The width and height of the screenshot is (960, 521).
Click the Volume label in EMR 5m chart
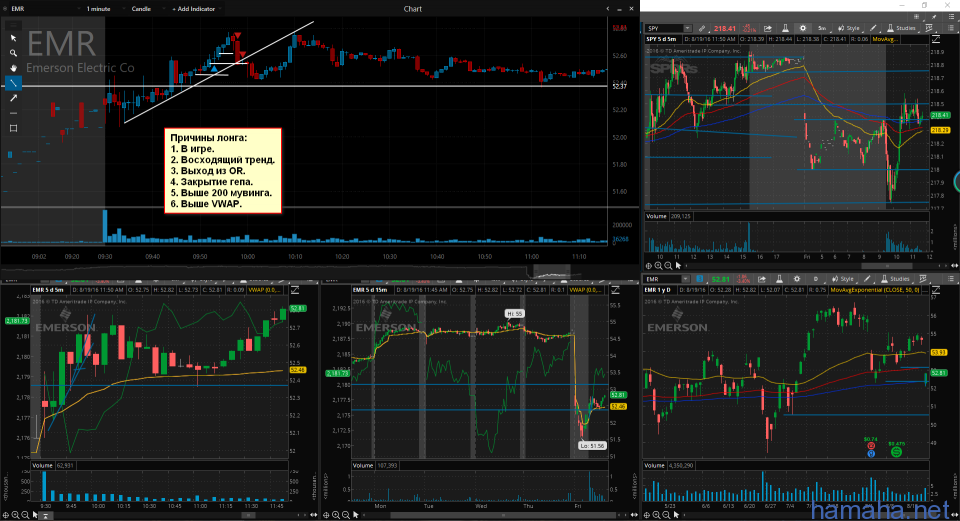click(42, 466)
